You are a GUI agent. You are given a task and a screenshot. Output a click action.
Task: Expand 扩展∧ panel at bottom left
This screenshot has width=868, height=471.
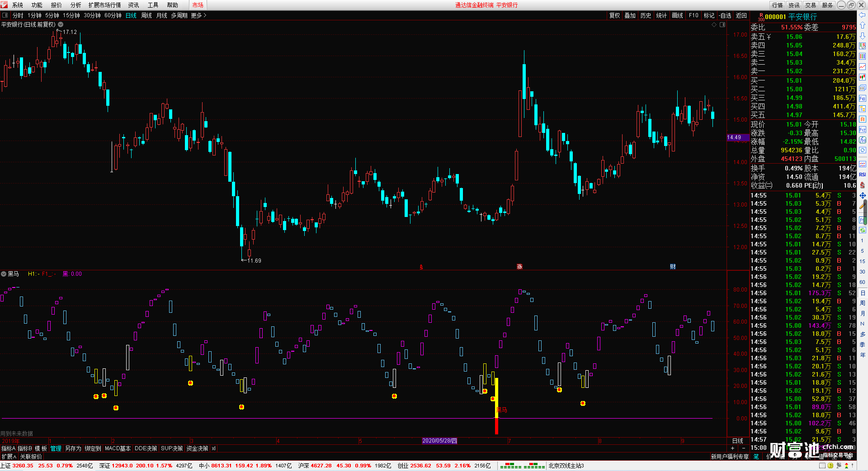click(9, 457)
